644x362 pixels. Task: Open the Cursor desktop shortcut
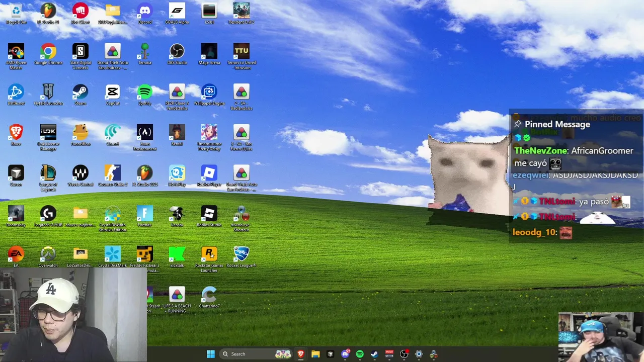[16, 176]
